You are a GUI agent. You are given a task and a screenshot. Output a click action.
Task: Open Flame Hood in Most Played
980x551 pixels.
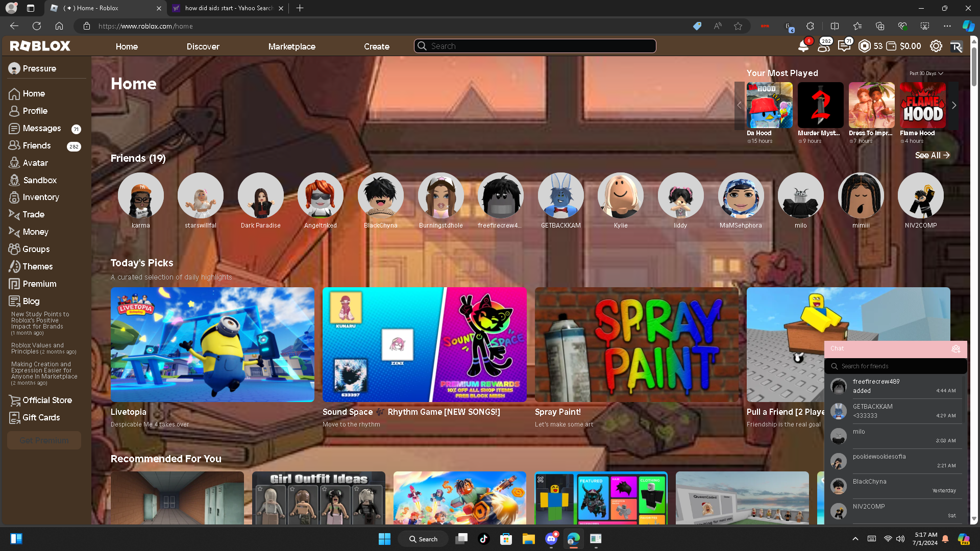(923, 105)
